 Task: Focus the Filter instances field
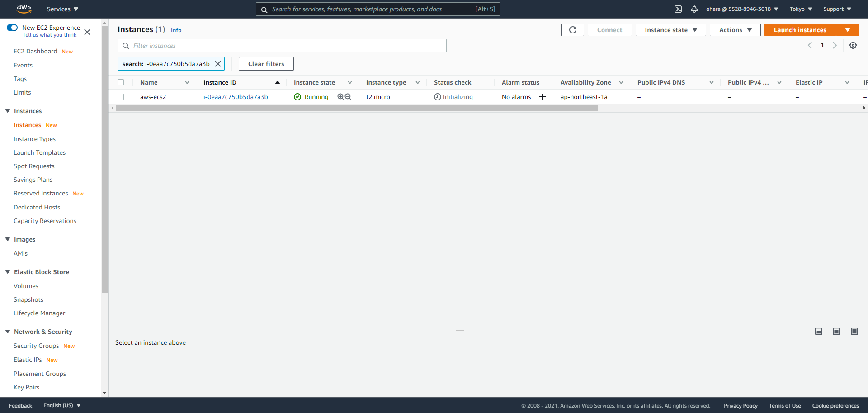282,46
